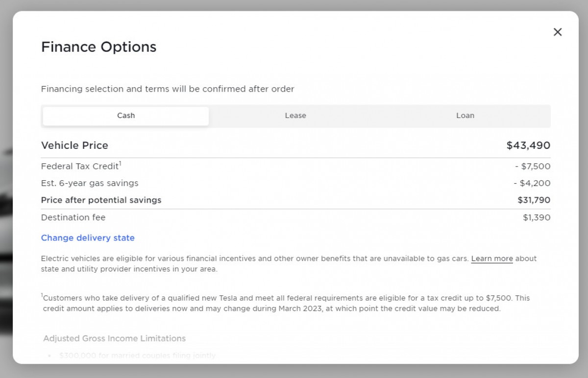Click the -$4,200 gas savings value
The image size is (588, 378).
(x=532, y=184)
